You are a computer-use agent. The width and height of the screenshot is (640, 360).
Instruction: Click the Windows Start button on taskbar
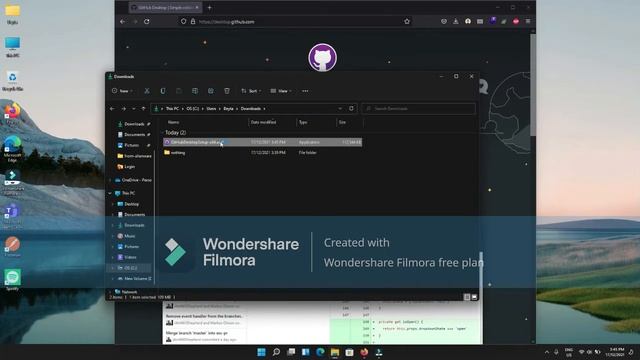261,352
